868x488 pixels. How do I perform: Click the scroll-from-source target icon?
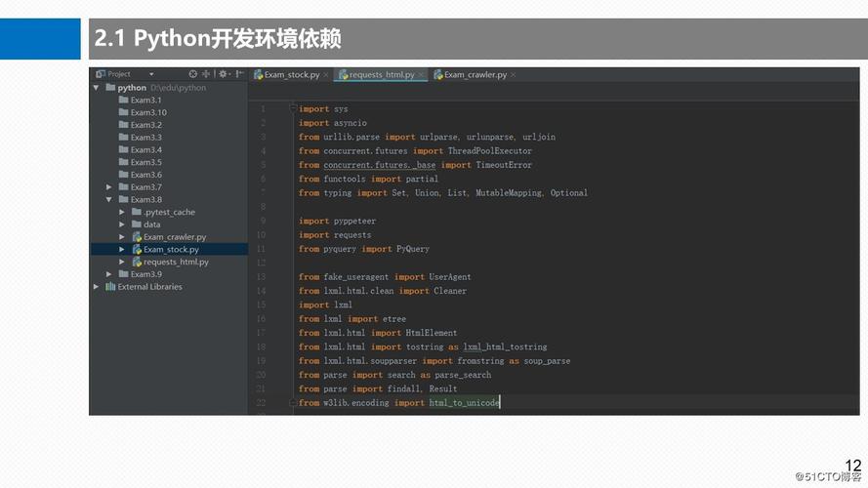[192, 73]
